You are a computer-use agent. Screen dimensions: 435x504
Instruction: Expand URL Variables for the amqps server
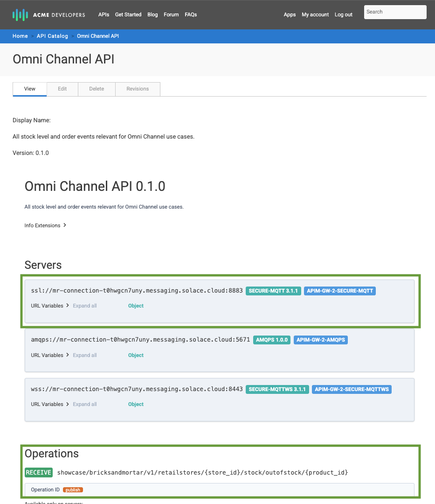click(50, 355)
